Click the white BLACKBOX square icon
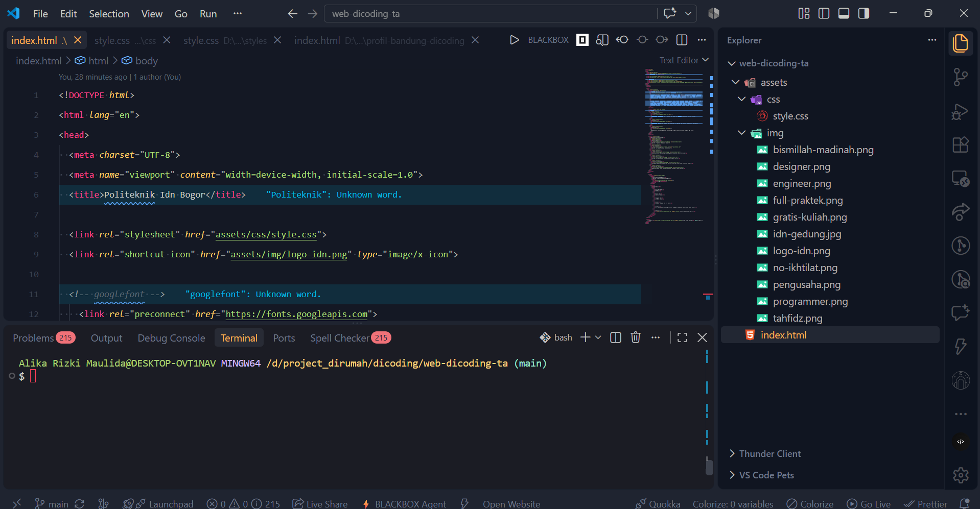 pos(582,40)
